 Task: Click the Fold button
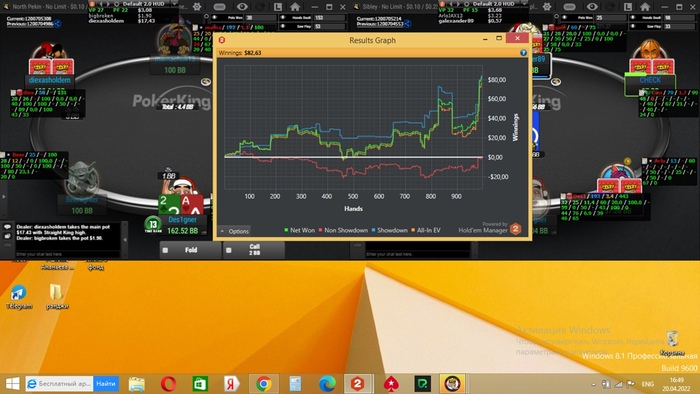pos(191,250)
